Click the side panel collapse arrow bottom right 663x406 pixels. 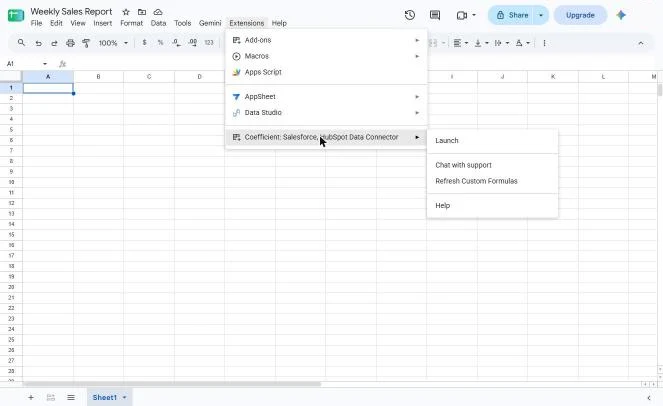(649, 398)
